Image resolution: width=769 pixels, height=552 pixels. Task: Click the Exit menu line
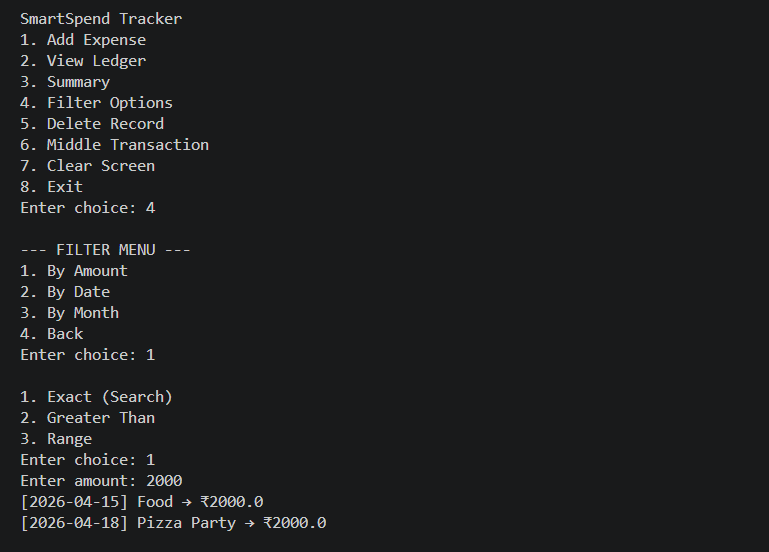point(52,187)
